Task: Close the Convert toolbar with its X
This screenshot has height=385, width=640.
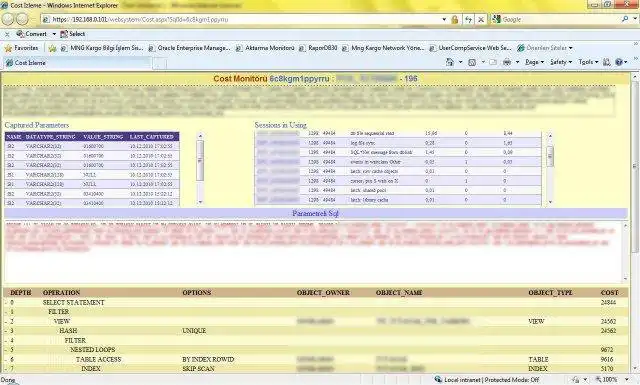Action: [x=7, y=34]
